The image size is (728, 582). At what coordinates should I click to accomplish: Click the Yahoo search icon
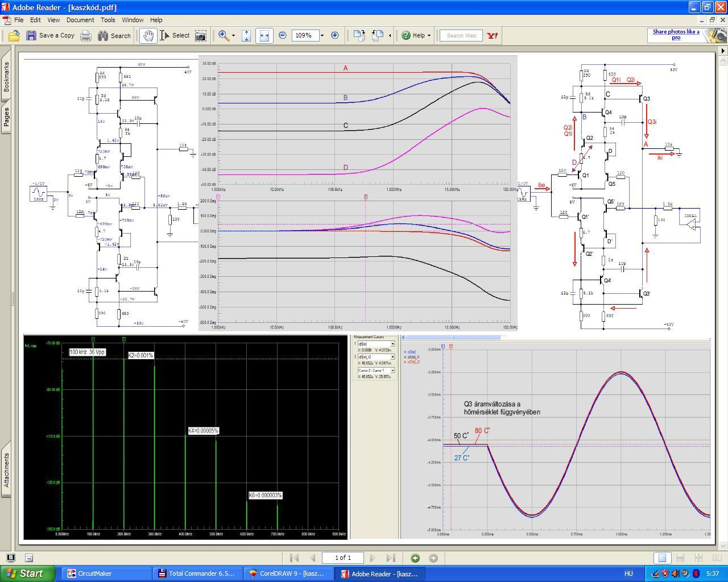pos(493,35)
